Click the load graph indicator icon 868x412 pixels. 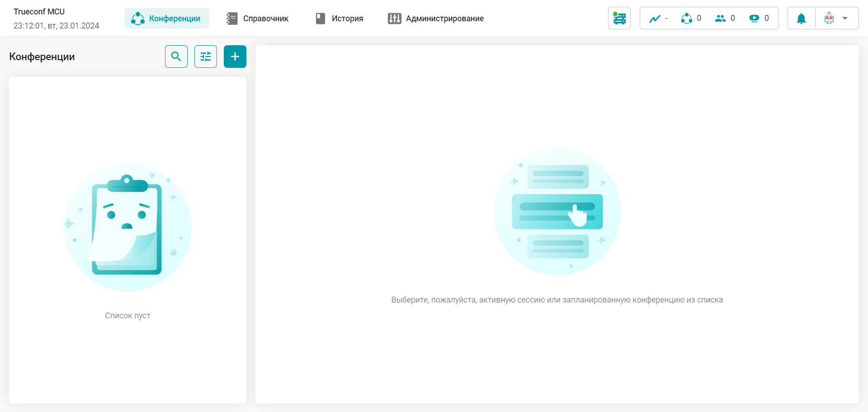coord(655,19)
